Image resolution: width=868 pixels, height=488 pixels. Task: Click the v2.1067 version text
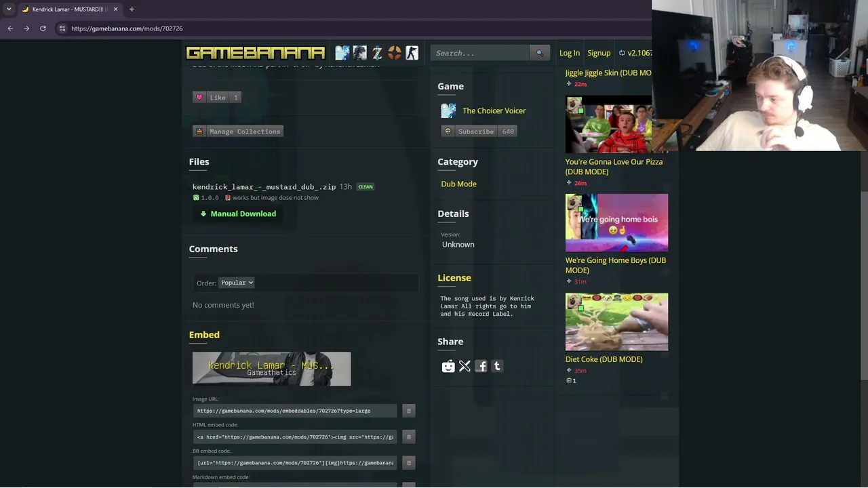point(639,53)
